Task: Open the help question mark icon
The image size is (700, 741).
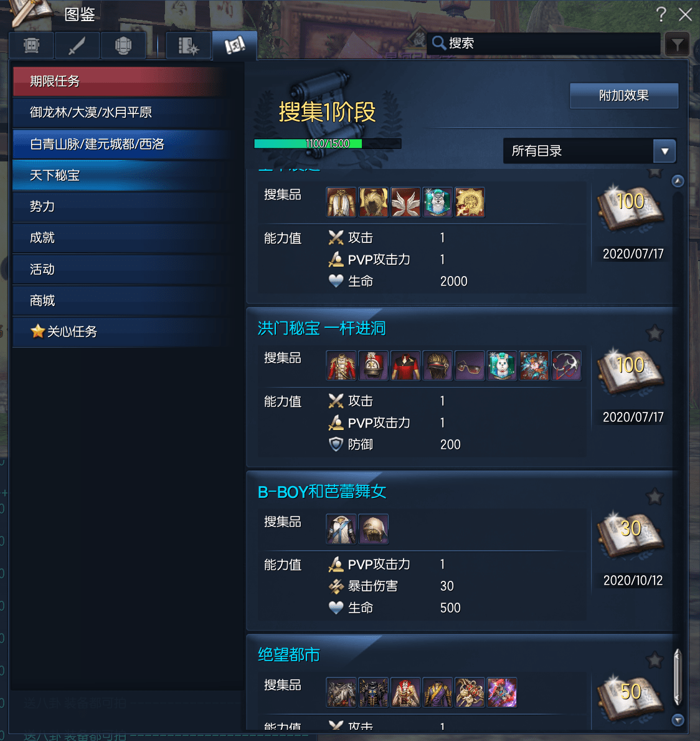Action: [x=661, y=14]
